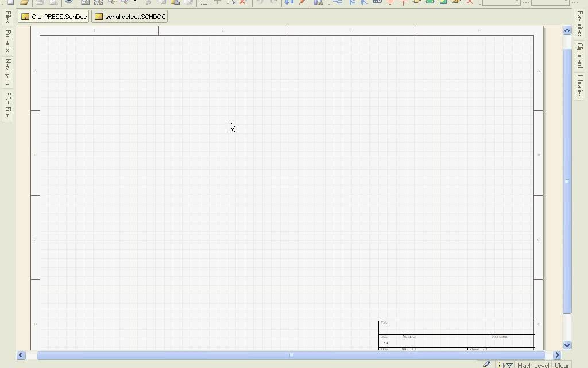Open the ellipsis browser beside the toolbar combo box

tap(525, 3)
